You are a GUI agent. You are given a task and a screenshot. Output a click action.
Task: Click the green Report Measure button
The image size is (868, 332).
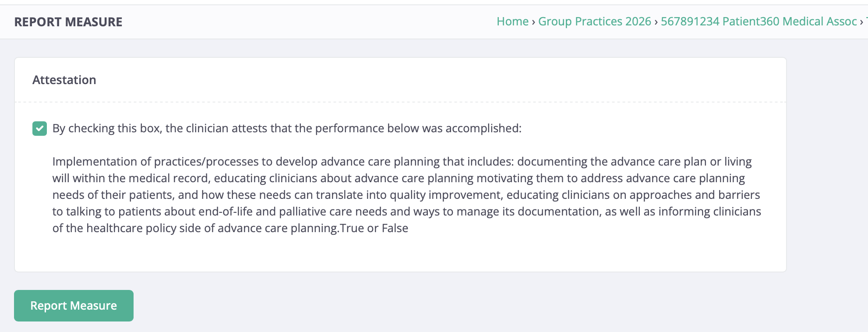coord(74,306)
